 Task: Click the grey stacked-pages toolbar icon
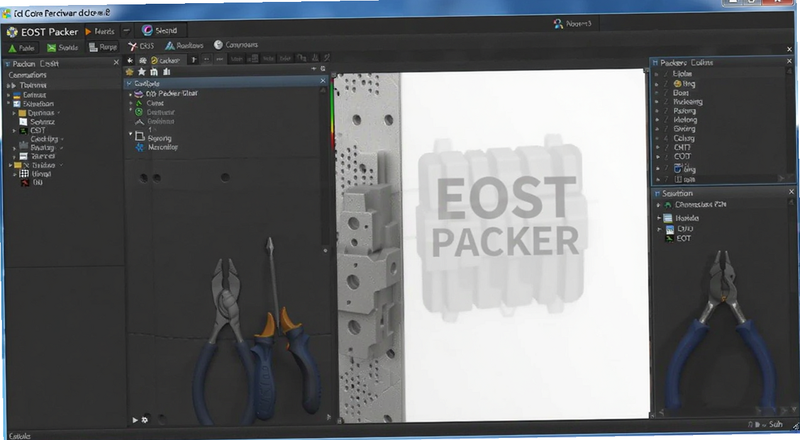tap(93, 47)
